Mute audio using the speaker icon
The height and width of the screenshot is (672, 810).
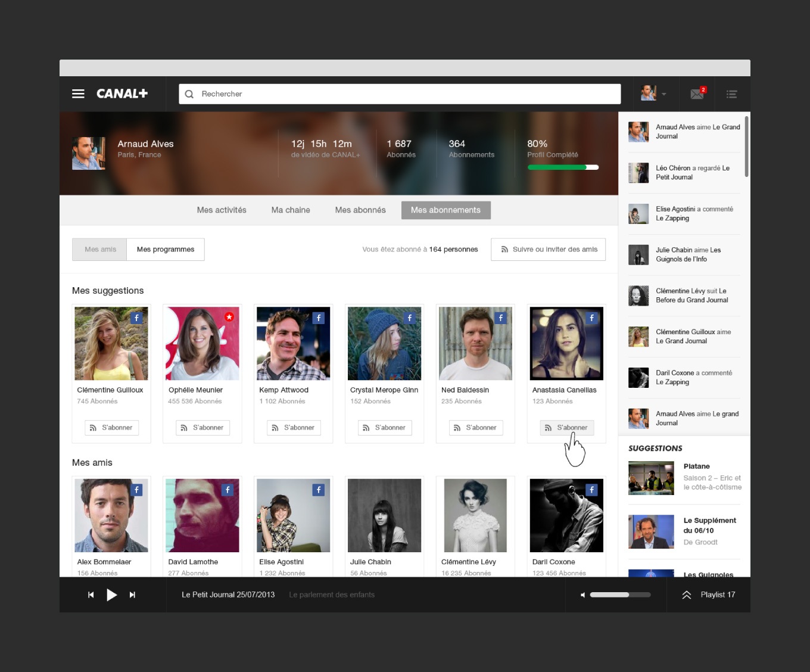(x=582, y=595)
